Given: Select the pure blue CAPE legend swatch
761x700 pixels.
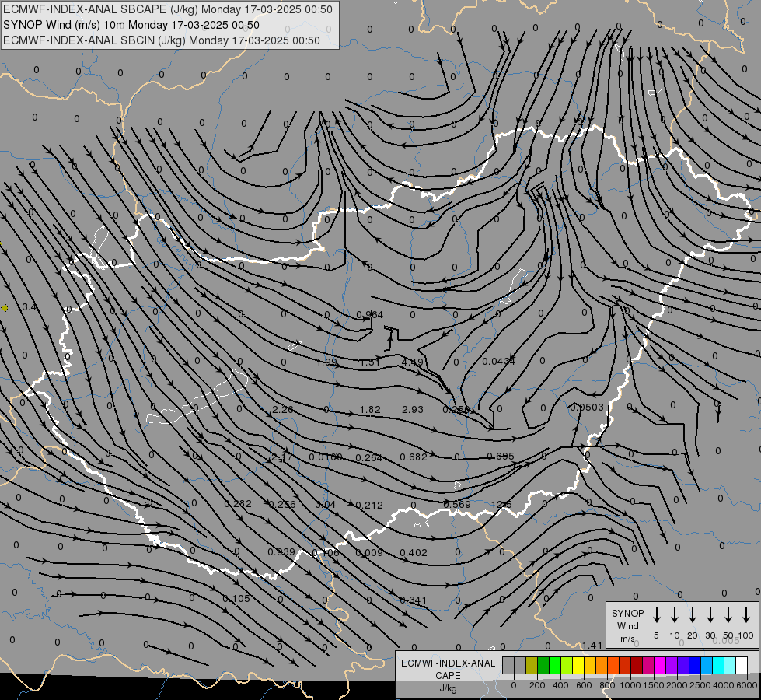Looking at the screenshot, I should point(694,666).
